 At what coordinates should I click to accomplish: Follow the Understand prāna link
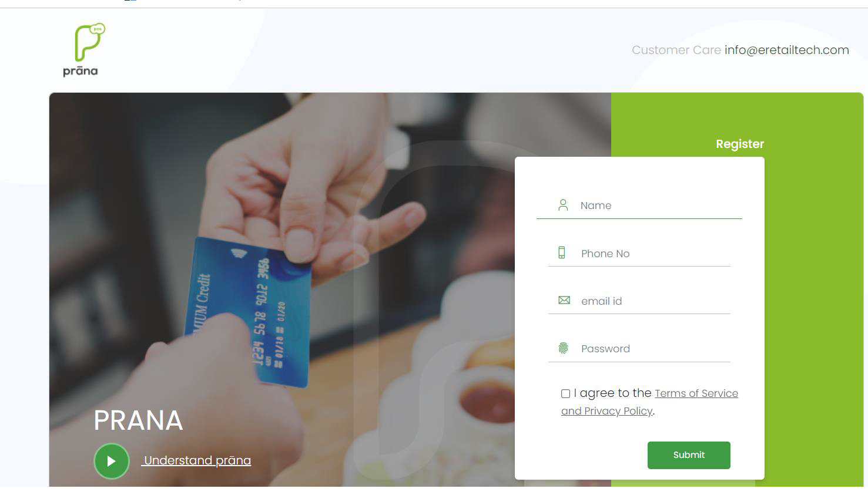pos(197,460)
